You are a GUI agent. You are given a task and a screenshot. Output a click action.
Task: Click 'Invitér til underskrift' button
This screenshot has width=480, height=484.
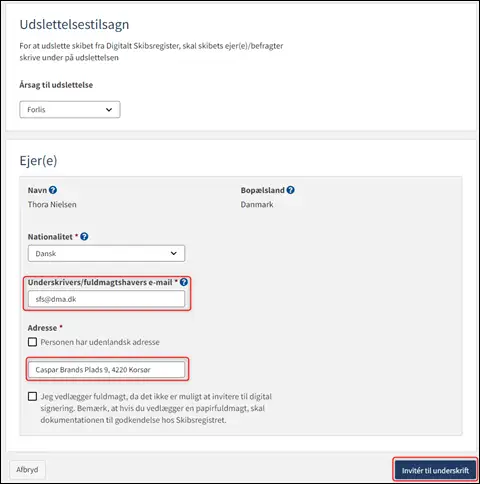click(x=435, y=470)
